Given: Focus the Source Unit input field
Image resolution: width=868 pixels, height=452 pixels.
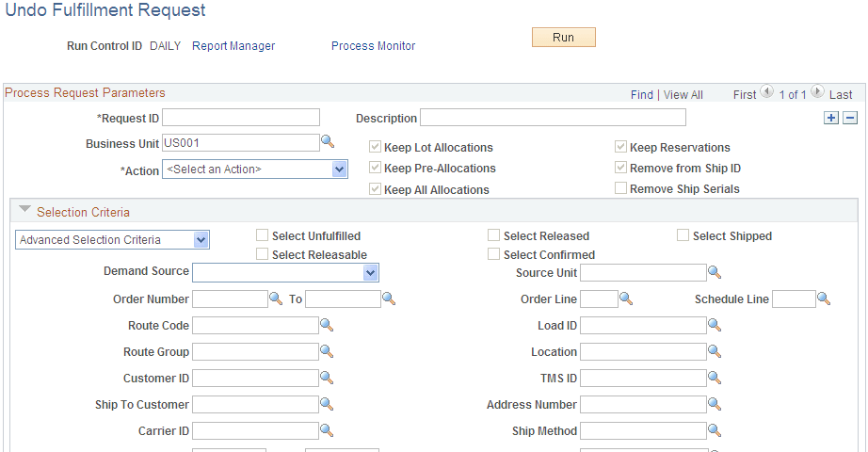Looking at the screenshot, I should coord(643,272).
